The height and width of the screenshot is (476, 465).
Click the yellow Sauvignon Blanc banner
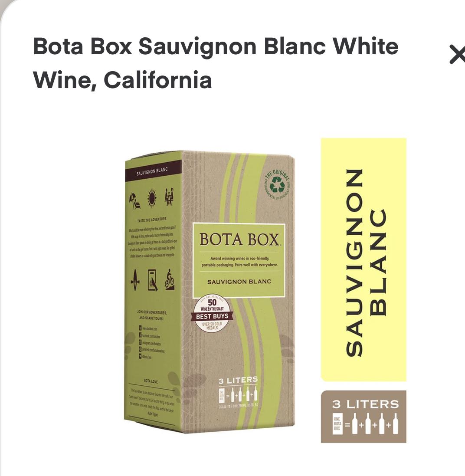(x=363, y=259)
